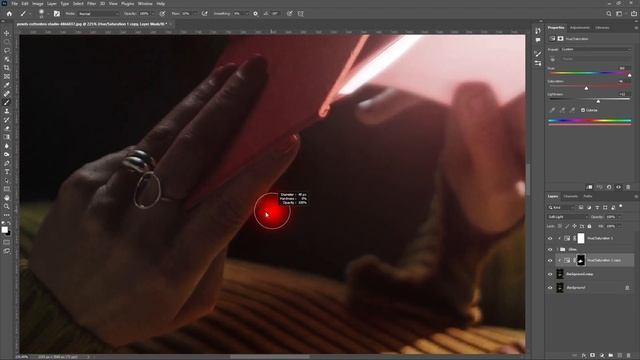640x360 pixels.
Task: Click the Background copy layer thumbnail
Action: 560,274
